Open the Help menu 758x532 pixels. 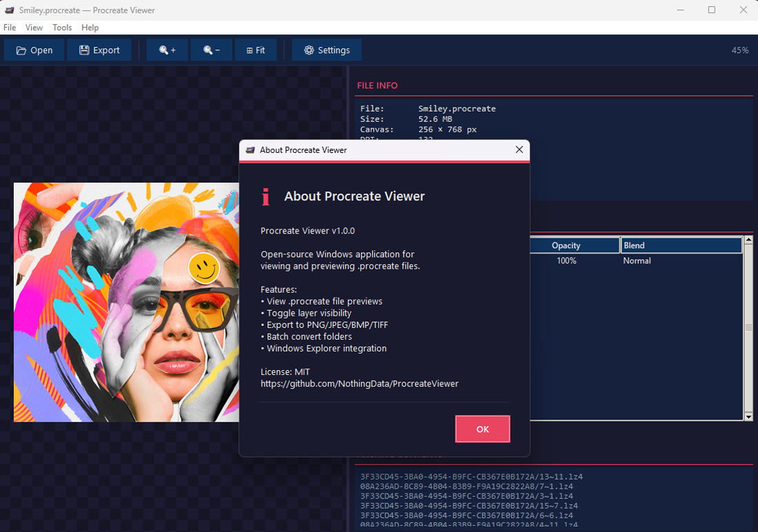(x=90, y=27)
